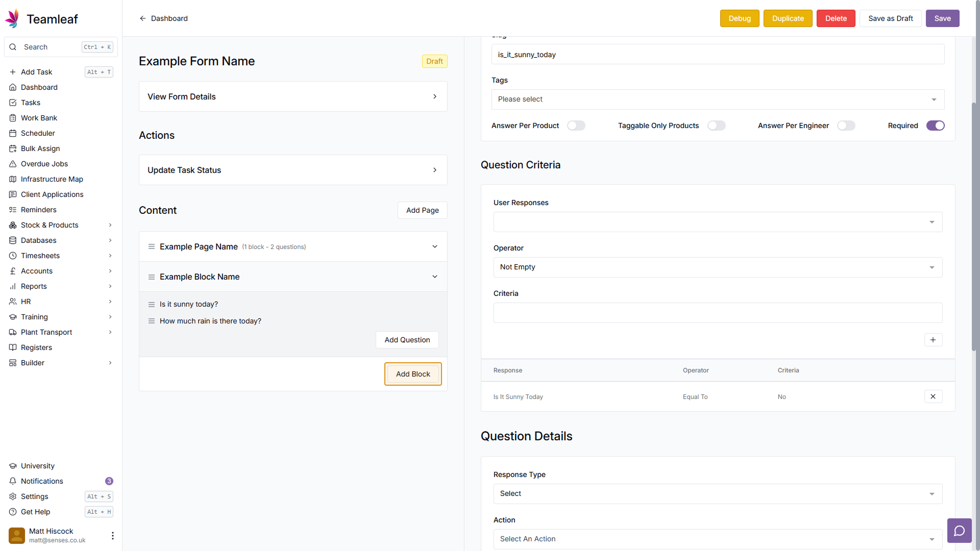Click the Notifications bell icon

(13, 481)
